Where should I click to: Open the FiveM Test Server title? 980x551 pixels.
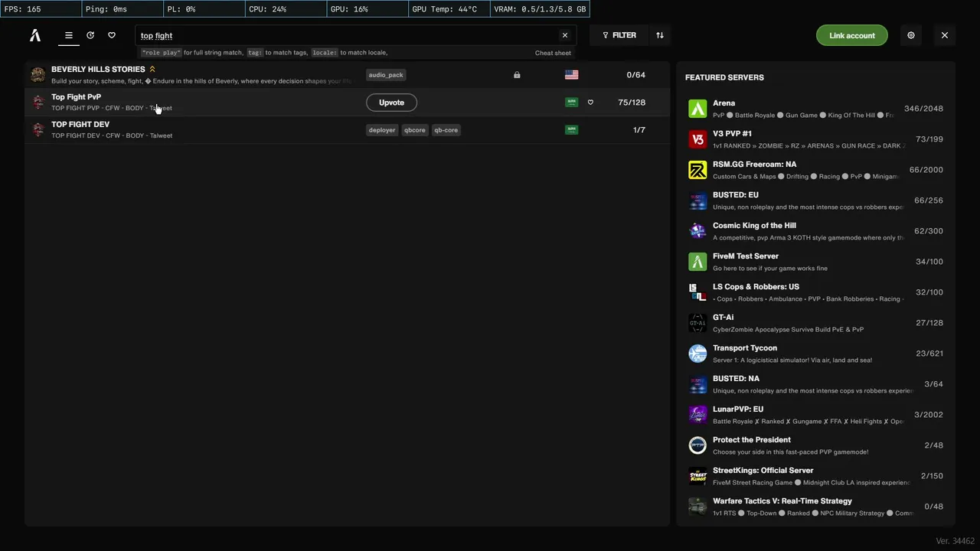[746, 256]
